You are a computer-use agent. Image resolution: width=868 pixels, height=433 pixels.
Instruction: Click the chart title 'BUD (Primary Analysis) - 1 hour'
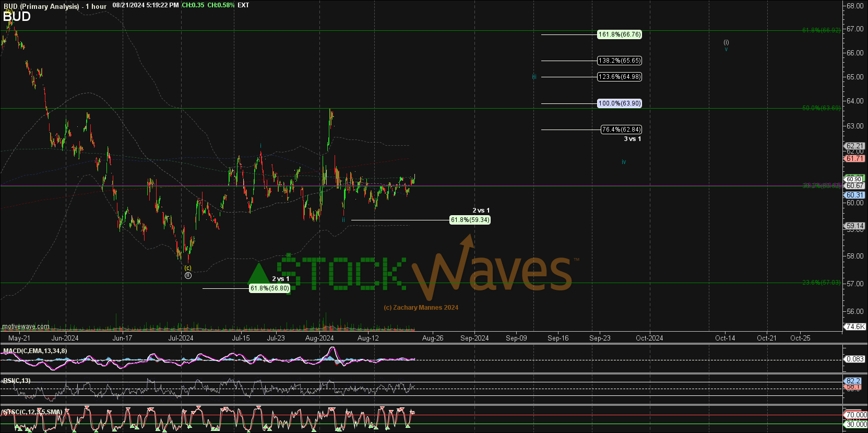click(55, 6)
